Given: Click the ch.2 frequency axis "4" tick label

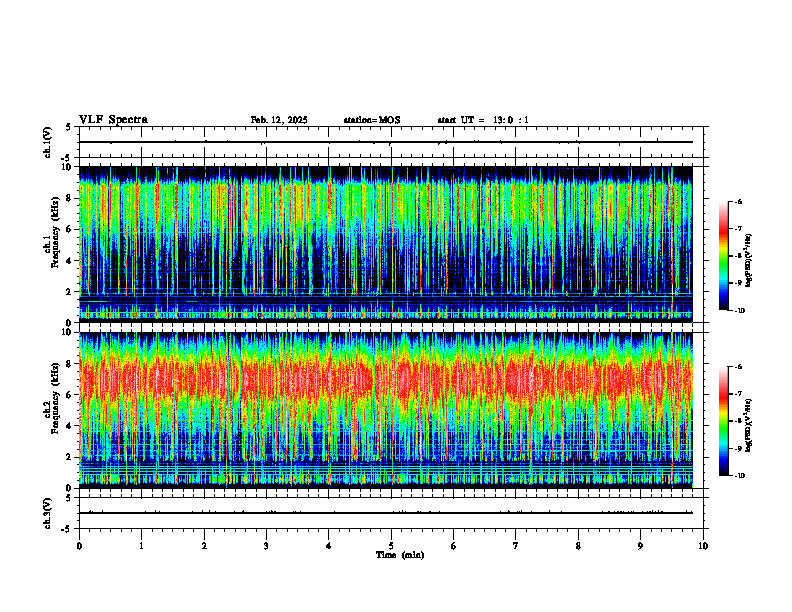Looking at the screenshot, I should click(x=70, y=426).
